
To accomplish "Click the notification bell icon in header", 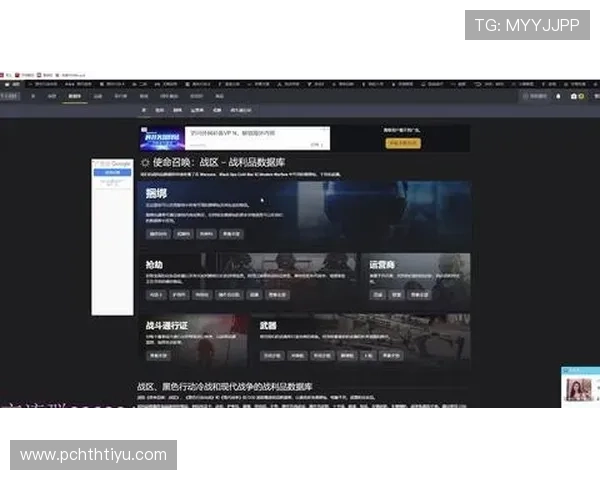I will pyautogui.click(x=558, y=96).
